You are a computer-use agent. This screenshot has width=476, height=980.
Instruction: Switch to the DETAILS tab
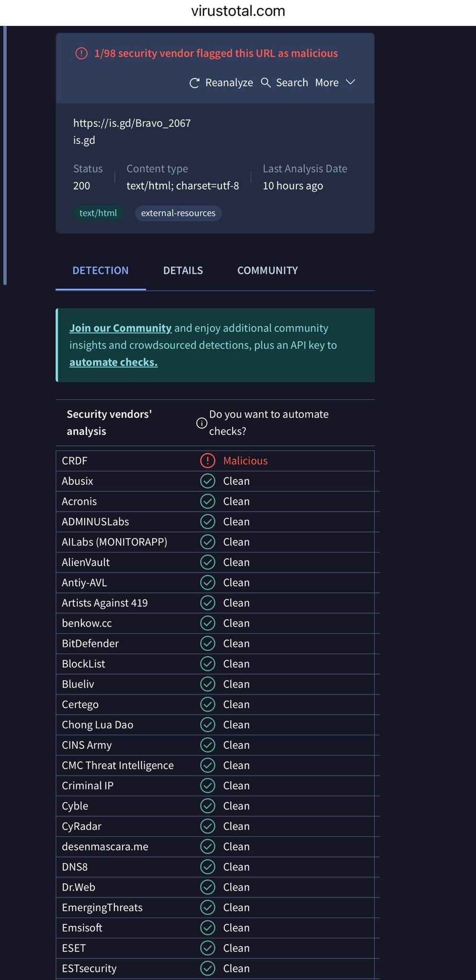point(183,271)
